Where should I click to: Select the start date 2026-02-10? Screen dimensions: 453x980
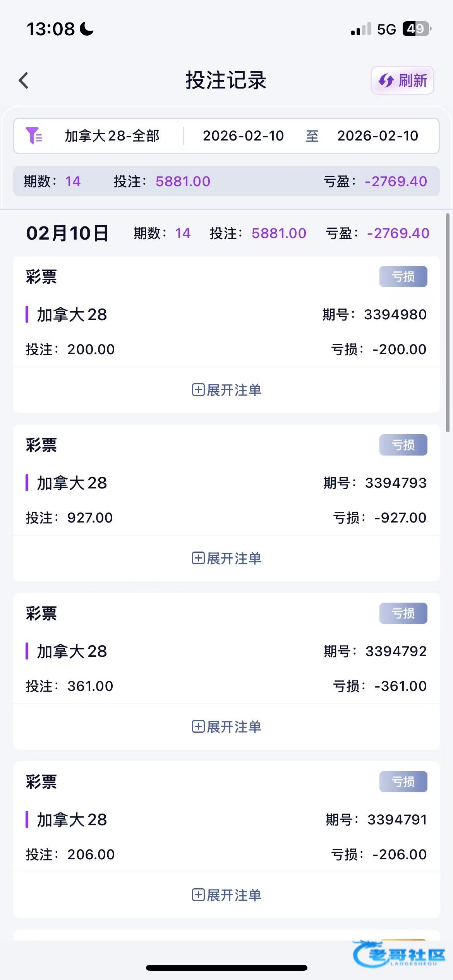[x=243, y=136]
